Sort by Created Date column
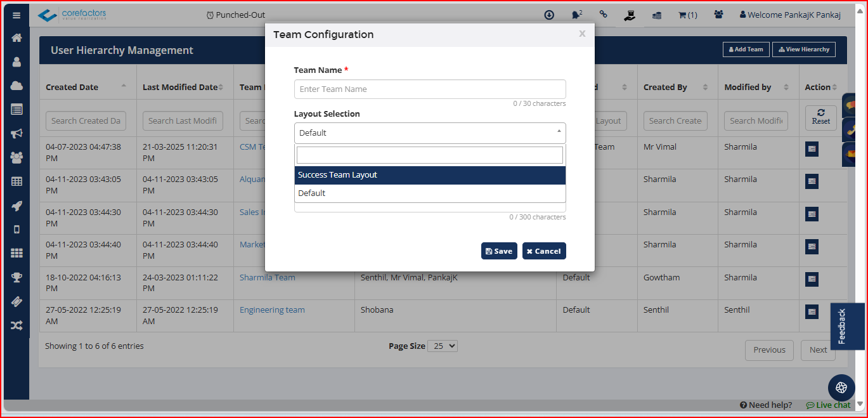Viewport: 868px width, 418px height. pyautogui.click(x=87, y=88)
